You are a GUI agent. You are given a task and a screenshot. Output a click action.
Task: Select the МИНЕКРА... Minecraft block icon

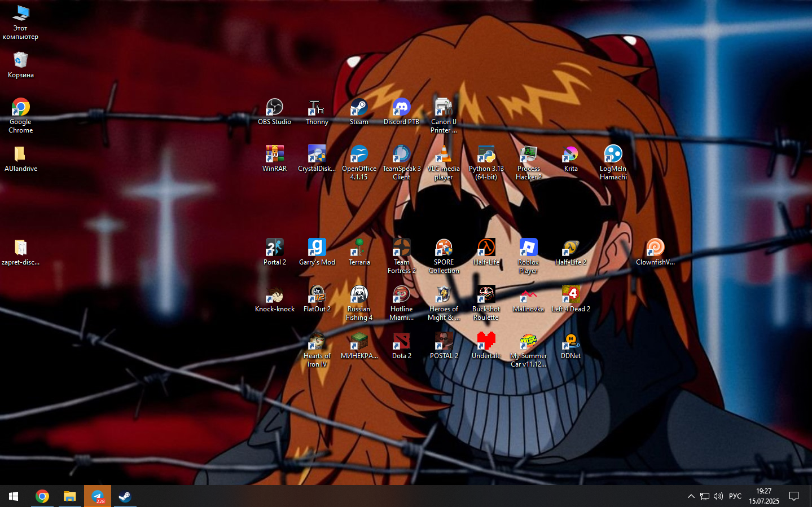pyautogui.click(x=359, y=346)
